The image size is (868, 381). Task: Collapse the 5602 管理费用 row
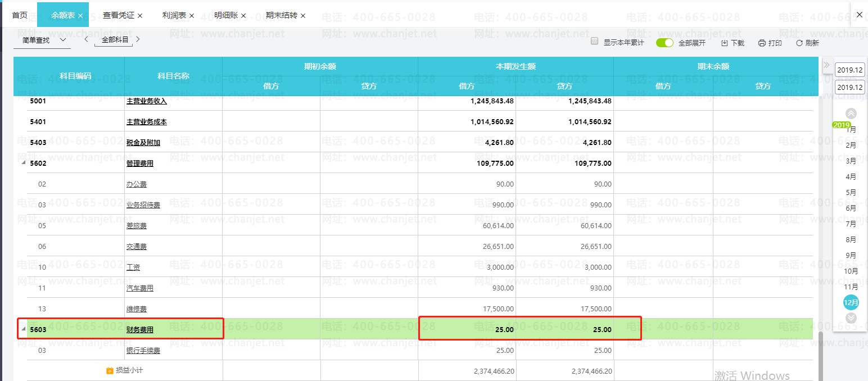click(24, 164)
